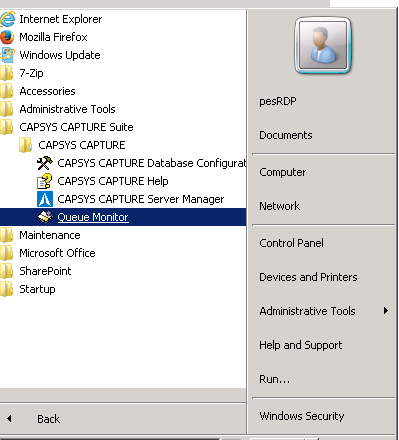The width and height of the screenshot is (399, 440).
Task: Click the Accessories folder icon
Action: (6, 91)
